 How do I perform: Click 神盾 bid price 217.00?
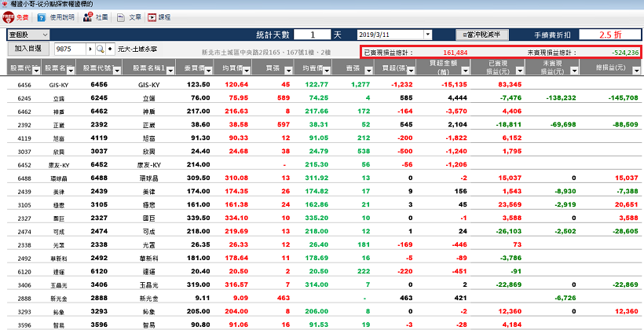(x=197, y=111)
